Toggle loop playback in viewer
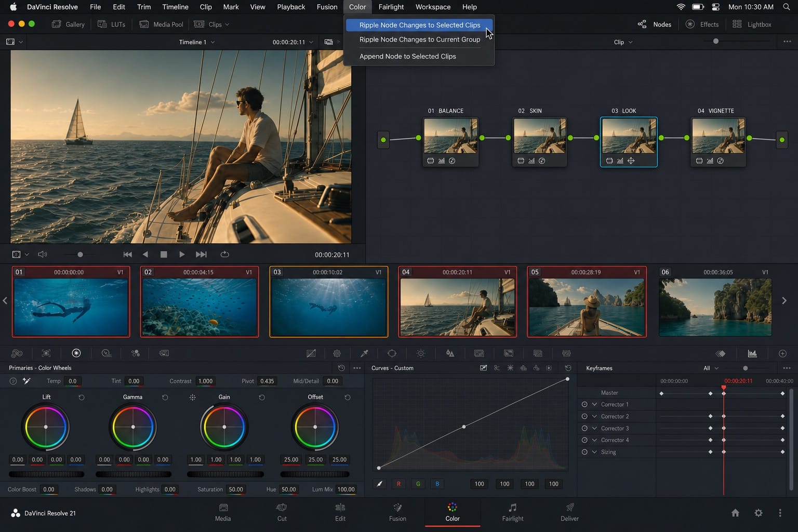 point(224,254)
